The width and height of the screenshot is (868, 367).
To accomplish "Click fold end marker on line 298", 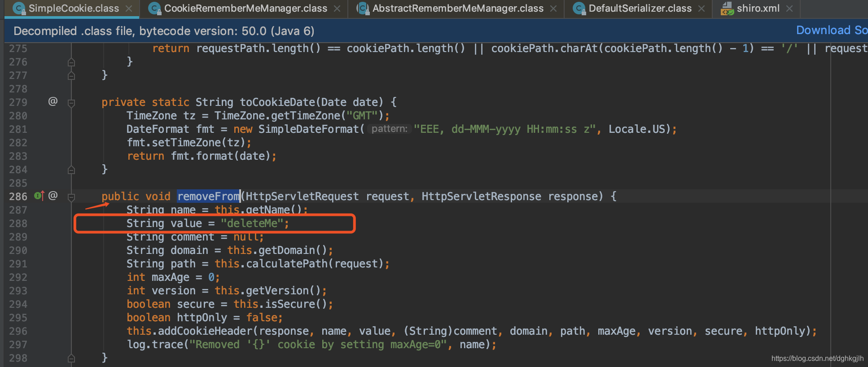I will [x=71, y=358].
